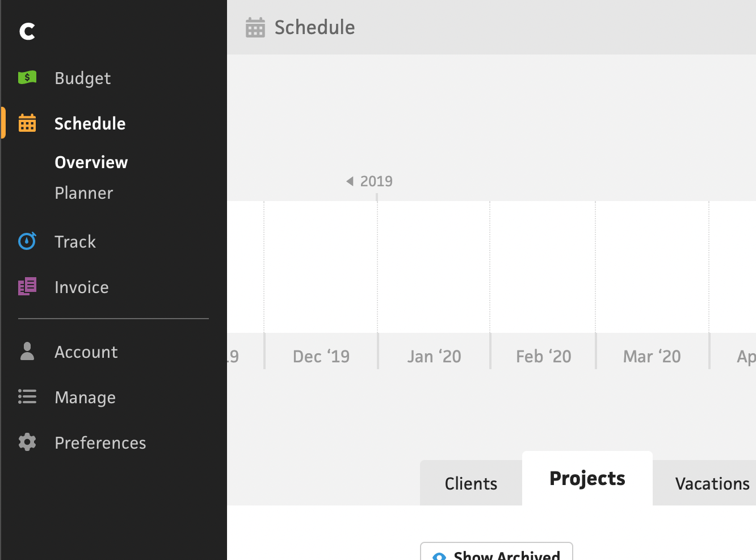
Task: Toggle the Show Archived button
Action: pyautogui.click(x=497, y=553)
